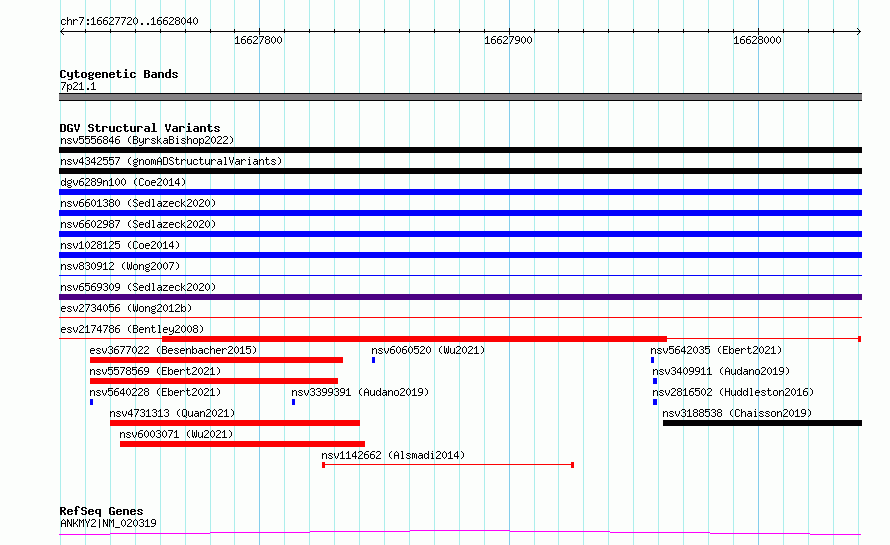Select the nsv1142662 thin red line
The width and height of the screenshot is (890, 545).
point(448,465)
